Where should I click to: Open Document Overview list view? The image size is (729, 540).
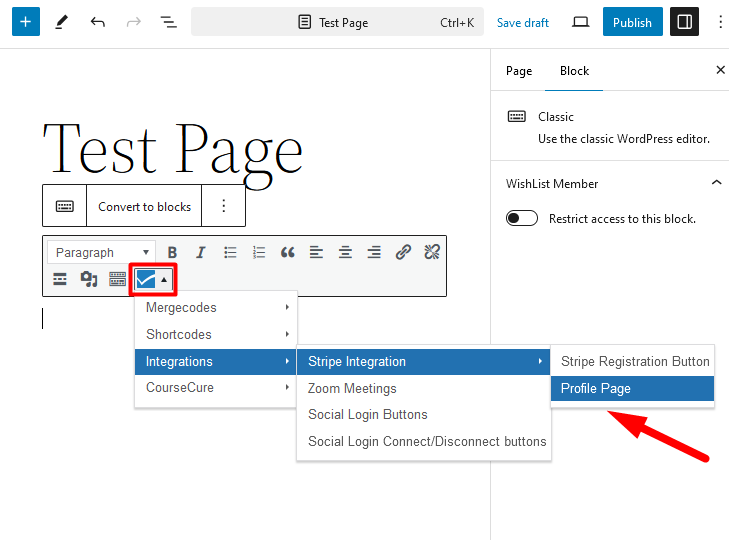168,22
